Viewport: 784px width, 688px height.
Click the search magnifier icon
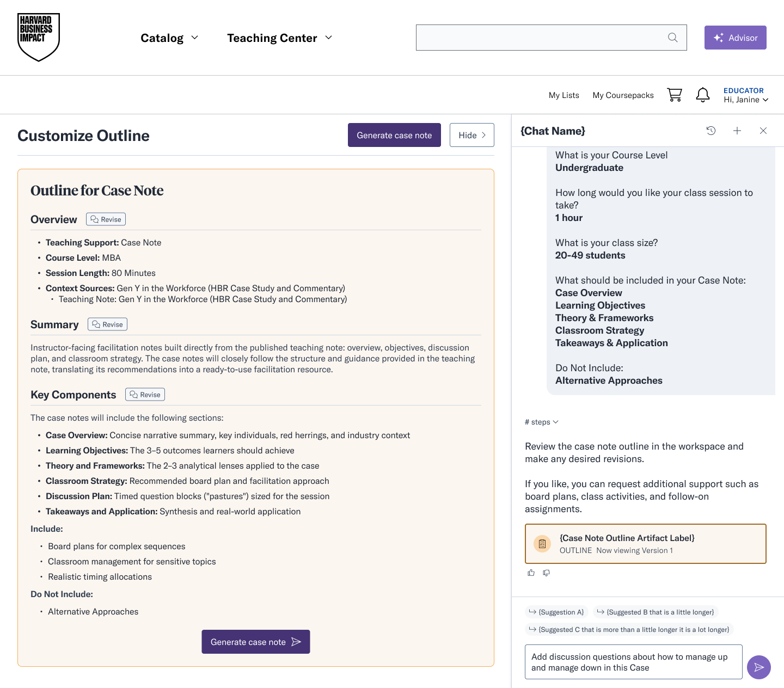point(673,38)
